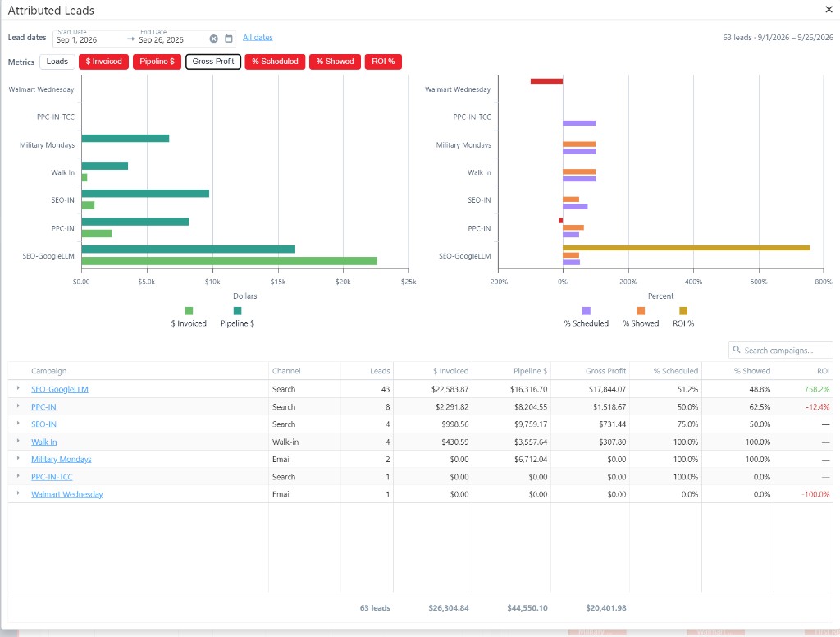Screen dimensions: 840x637
Task: Click the search magnifier icon
Action: (737, 350)
